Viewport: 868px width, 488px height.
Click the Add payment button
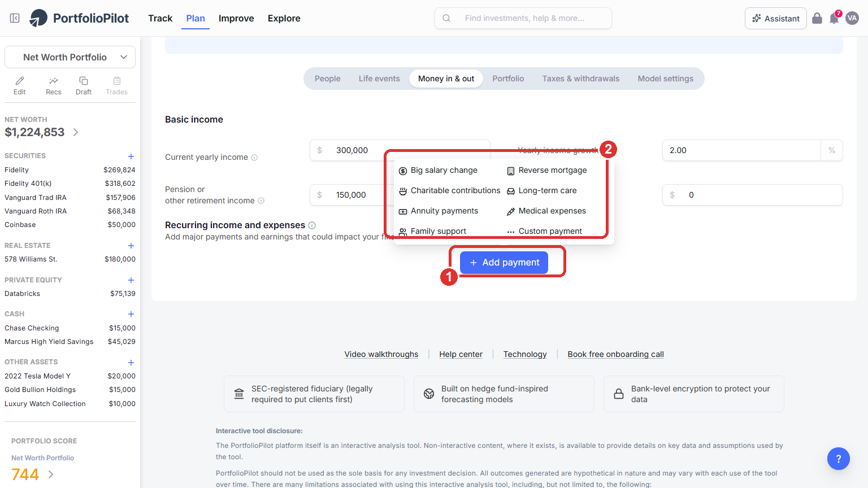504,263
